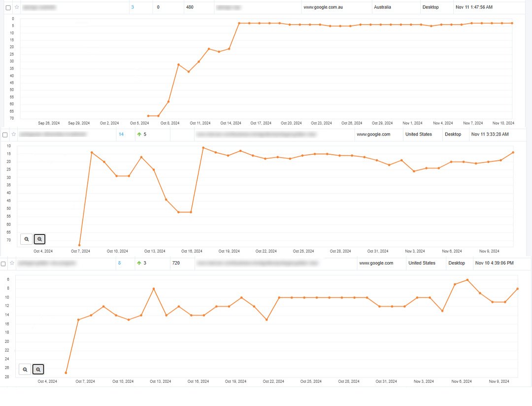Open the rank 8 position link
Image resolution: width=532 pixels, height=406 pixels.
pos(119,263)
